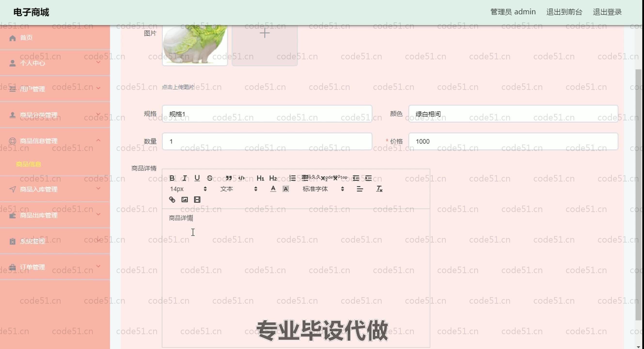Insert a hyperlink in editor
The image size is (644, 349).
[172, 199]
